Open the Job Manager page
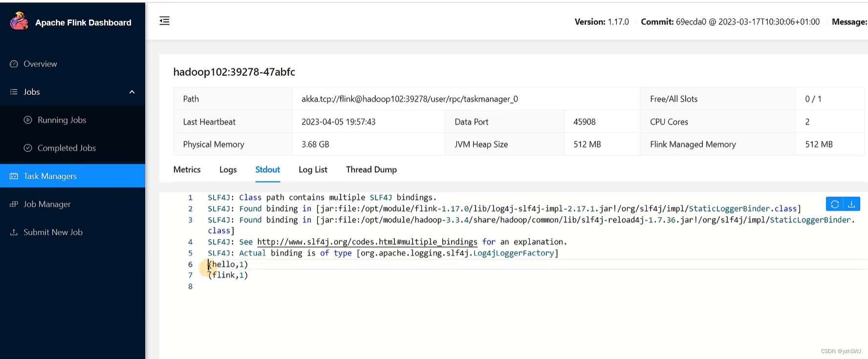 point(72,204)
